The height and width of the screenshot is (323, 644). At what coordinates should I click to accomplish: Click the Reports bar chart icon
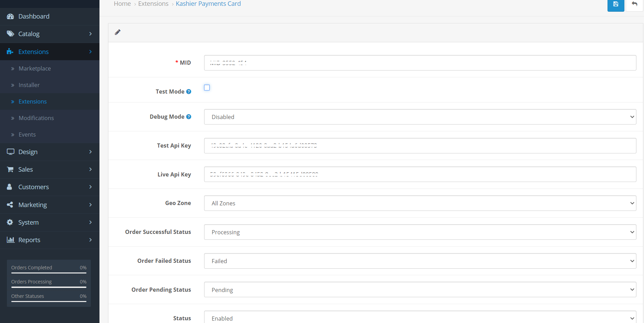point(11,240)
